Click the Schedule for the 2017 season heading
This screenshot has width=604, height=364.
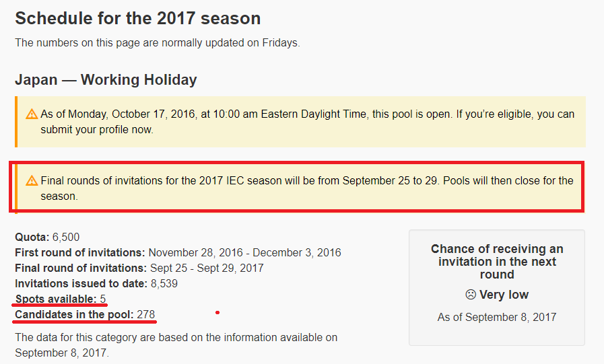click(137, 18)
